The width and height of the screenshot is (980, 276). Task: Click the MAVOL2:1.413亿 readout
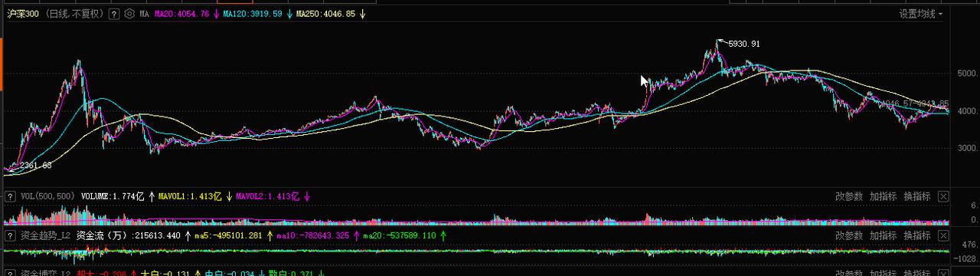click(267, 197)
